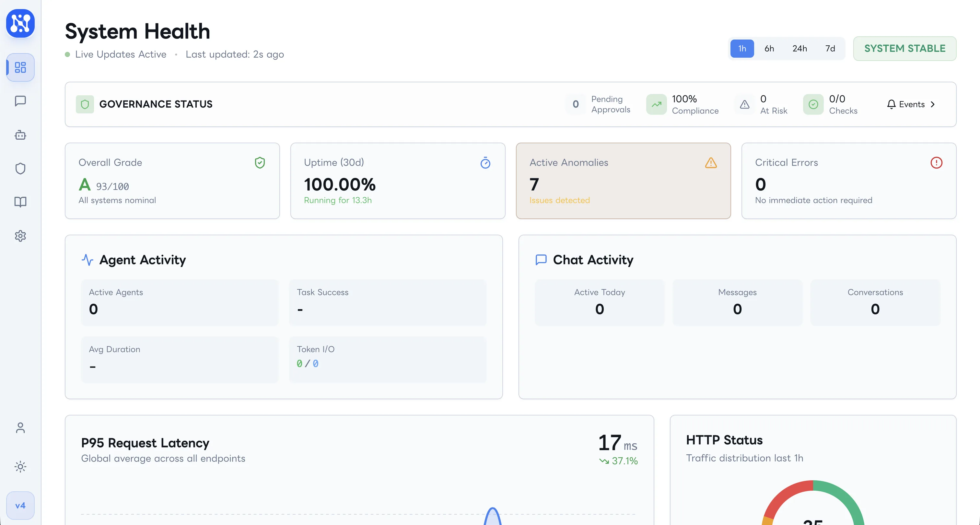This screenshot has height=525, width=980.
Task: Open the shield governance sidebar icon
Action: click(x=20, y=169)
